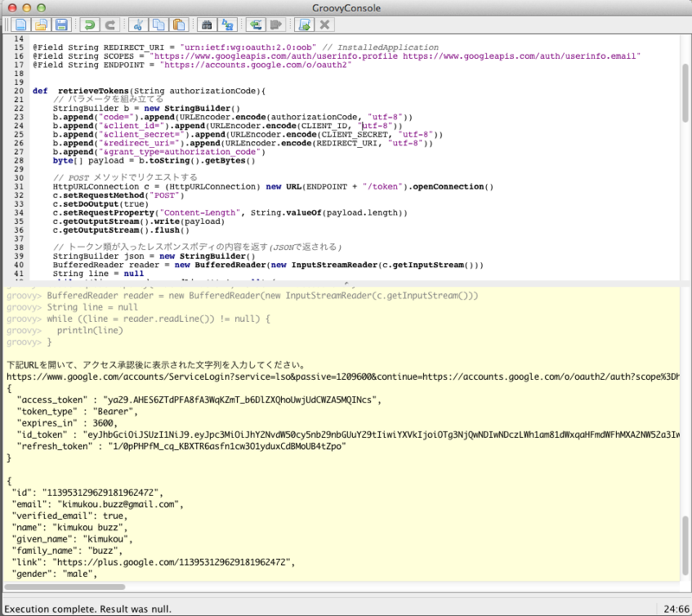Open the Replace tool icon
This screenshot has width=692, height=616.
point(227,25)
